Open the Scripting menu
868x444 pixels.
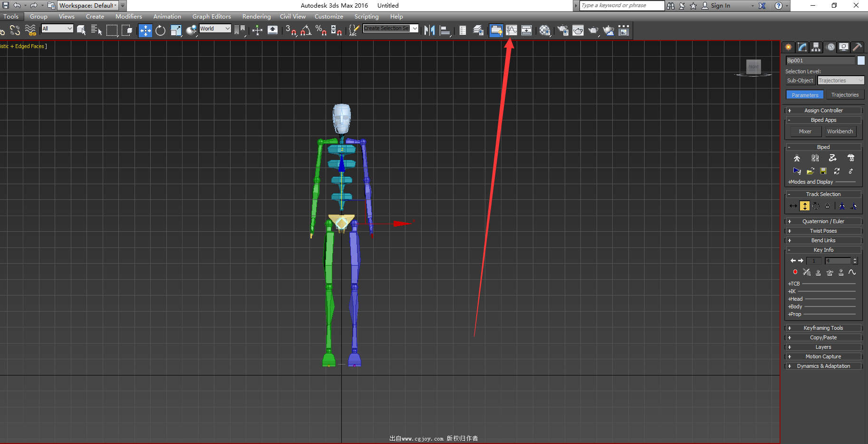(366, 16)
